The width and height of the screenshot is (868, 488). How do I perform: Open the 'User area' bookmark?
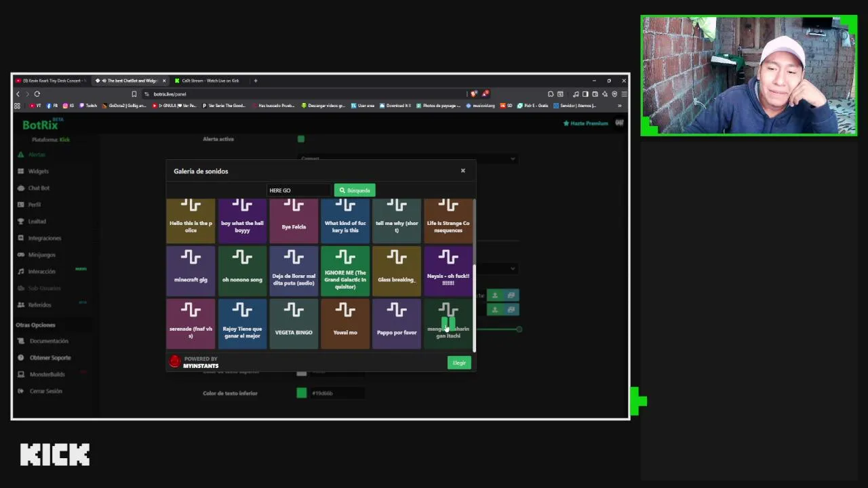pos(363,106)
